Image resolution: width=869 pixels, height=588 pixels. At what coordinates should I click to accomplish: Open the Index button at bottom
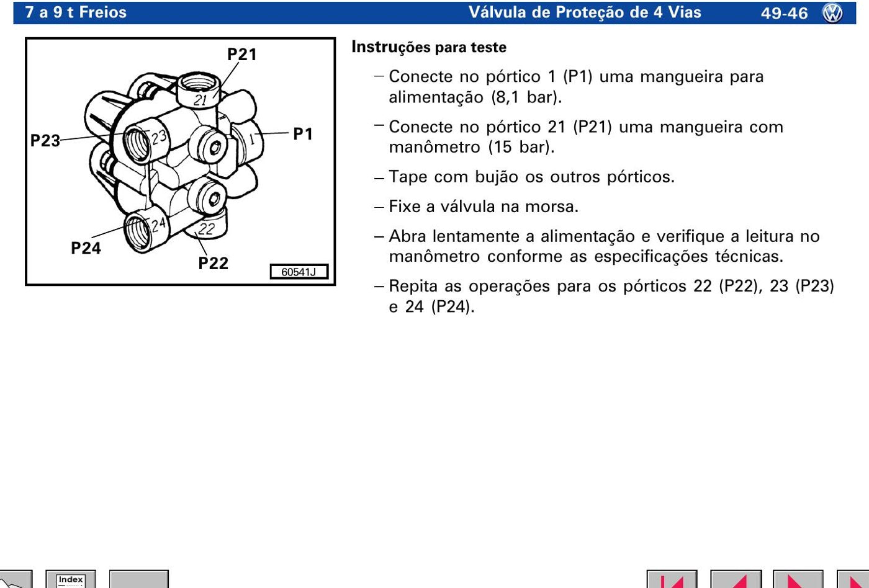tap(71, 579)
